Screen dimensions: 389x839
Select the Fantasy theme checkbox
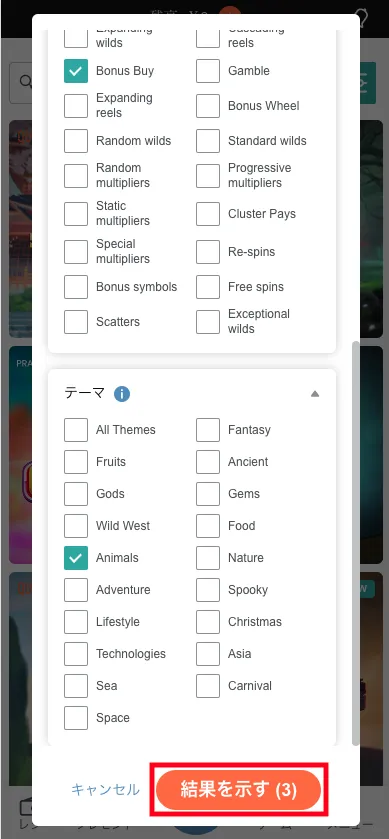[x=208, y=430]
